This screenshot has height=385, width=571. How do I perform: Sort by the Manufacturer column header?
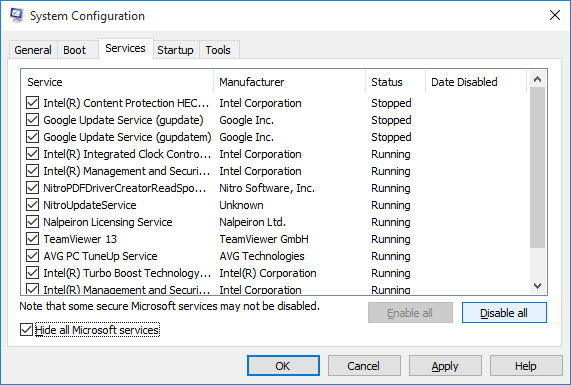point(290,82)
